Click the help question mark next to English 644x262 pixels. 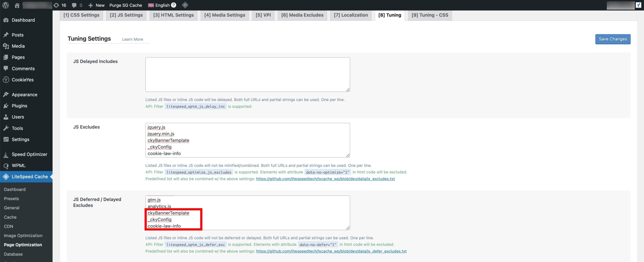174,5
